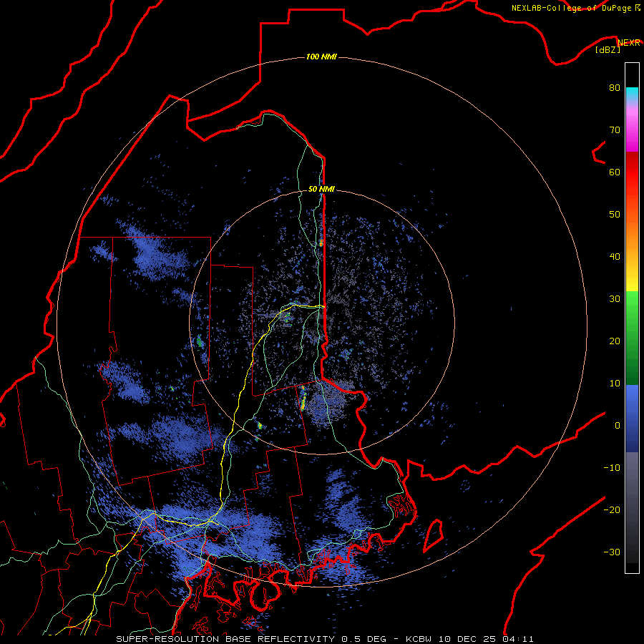Click the 10 value on the dBZ scale

click(615, 384)
